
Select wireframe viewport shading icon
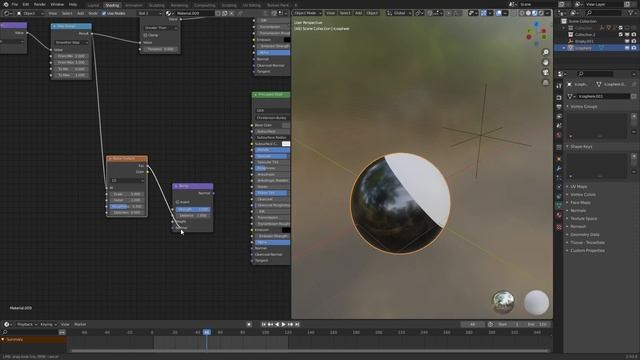pyautogui.click(x=522, y=13)
